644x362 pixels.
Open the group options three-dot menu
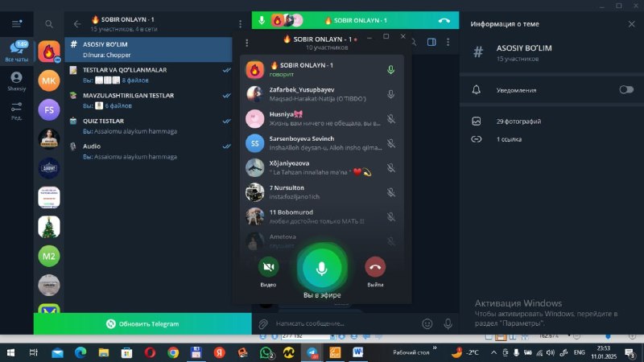240,24
